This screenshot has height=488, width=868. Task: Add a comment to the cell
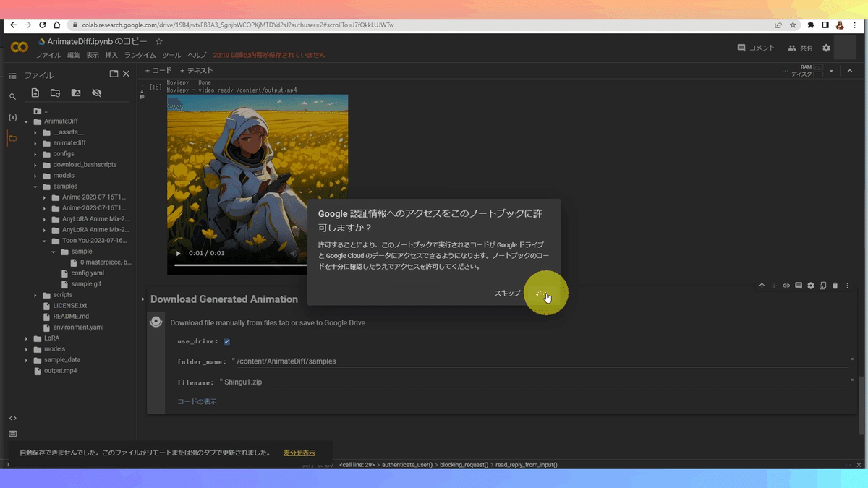click(x=799, y=286)
